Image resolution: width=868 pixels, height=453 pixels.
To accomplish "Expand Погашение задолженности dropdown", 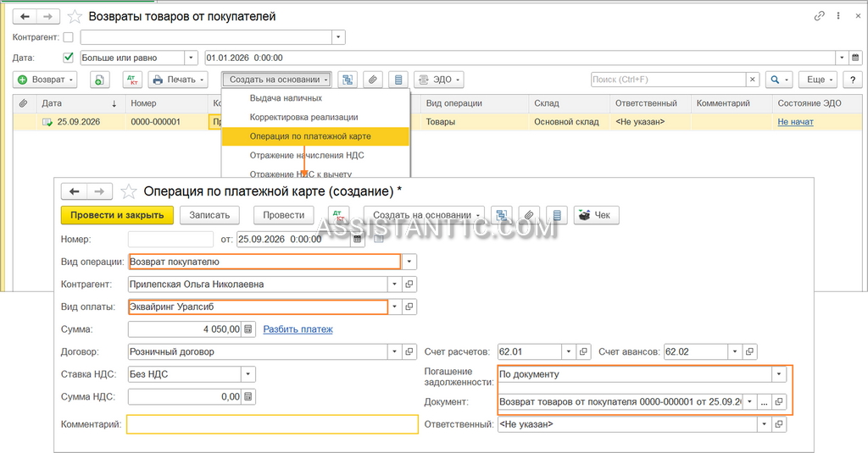I will (779, 374).
